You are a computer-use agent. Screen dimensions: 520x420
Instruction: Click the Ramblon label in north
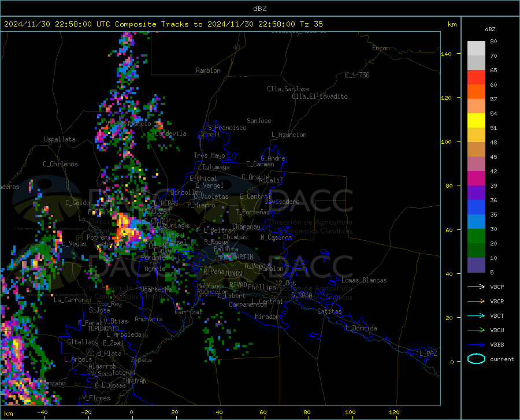coord(208,70)
